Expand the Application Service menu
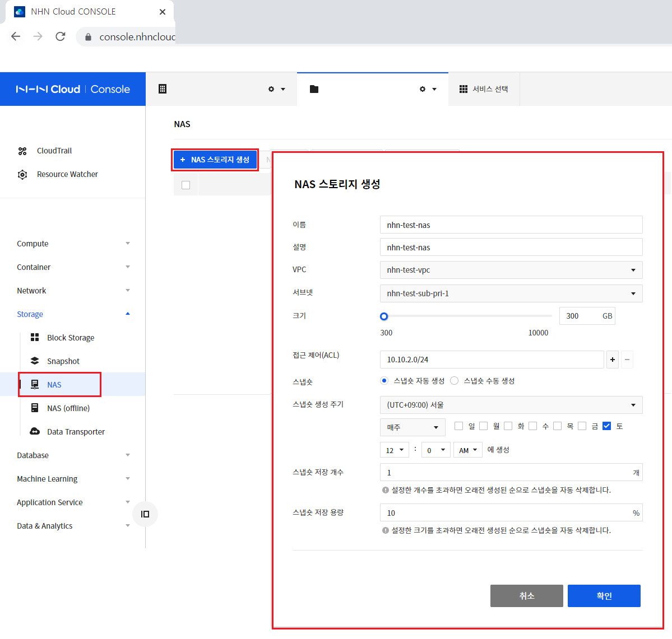This screenshot has width=672, height=639. (73, 502)
